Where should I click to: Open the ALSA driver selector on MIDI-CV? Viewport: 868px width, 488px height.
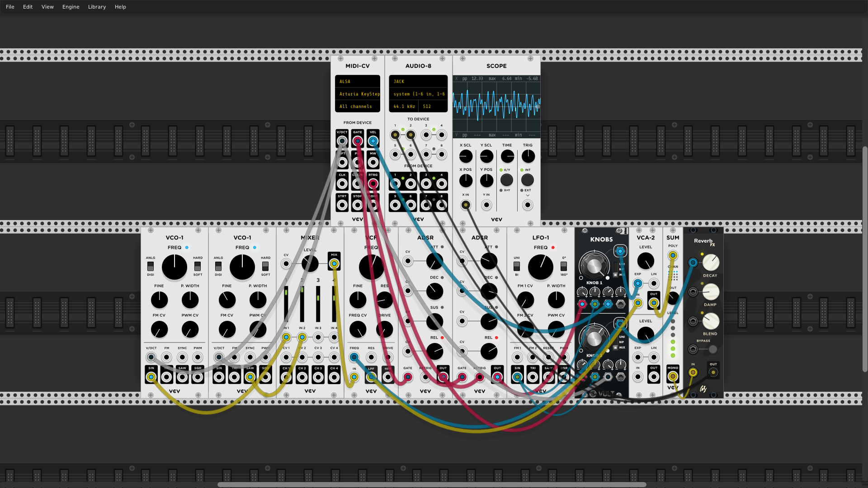point(358,81)
